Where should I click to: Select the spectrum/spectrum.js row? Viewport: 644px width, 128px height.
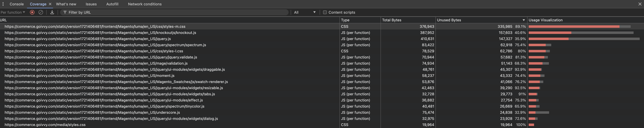[322, 45]
